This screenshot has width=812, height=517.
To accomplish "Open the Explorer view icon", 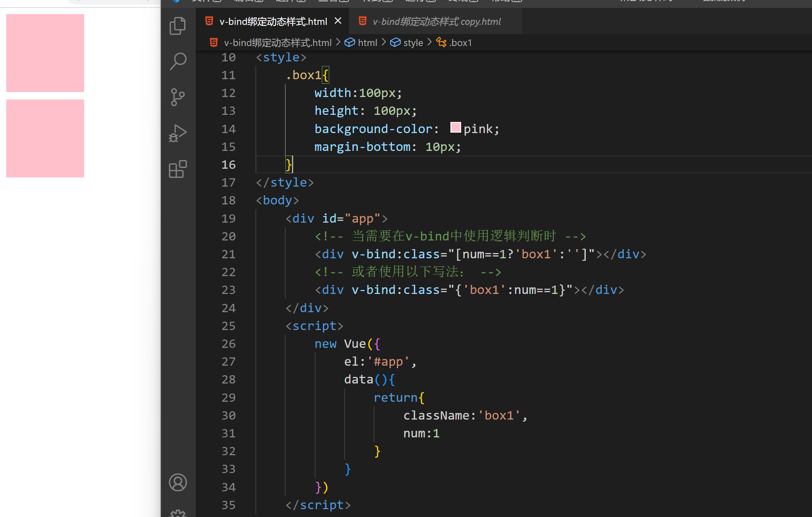I will (178, 26).
